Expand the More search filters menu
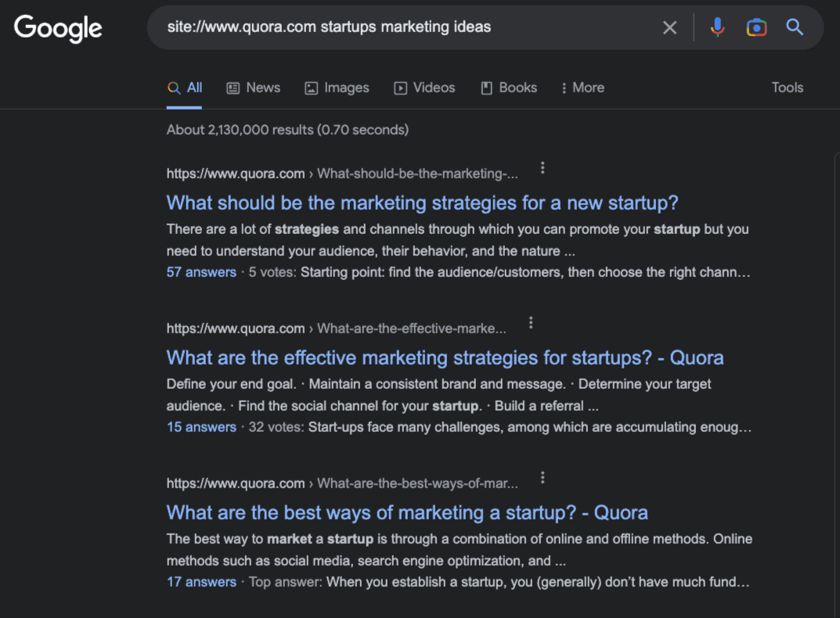 (x=582, y=88)
